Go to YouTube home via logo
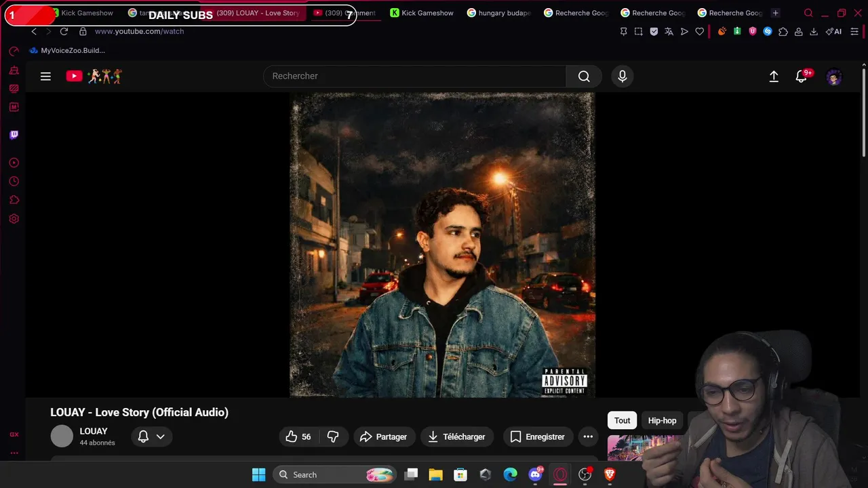Viewport: 868px width, 488px height. click(x=94, y=76)
